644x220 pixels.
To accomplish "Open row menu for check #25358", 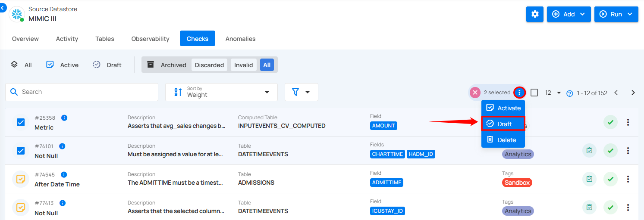I will (x=628, y=122).
